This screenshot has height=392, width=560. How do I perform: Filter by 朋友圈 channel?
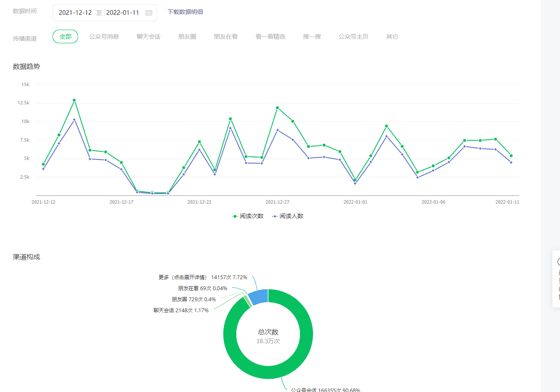pos(187,36)
